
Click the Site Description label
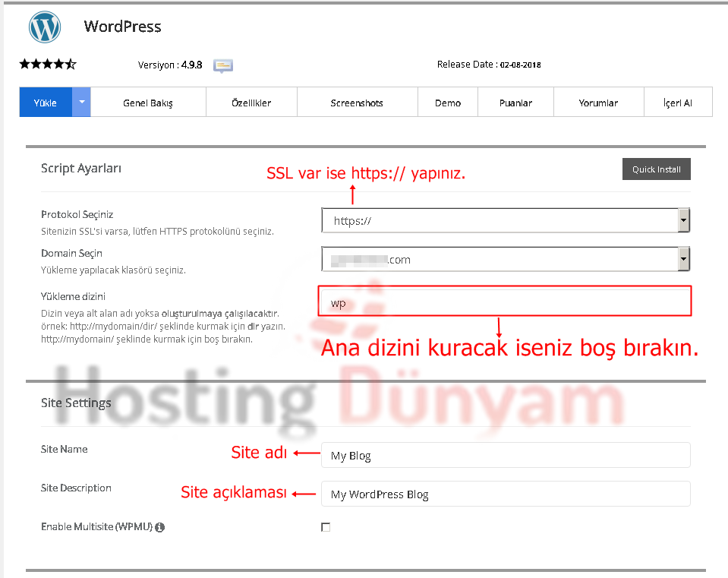(x=76, y=488)
